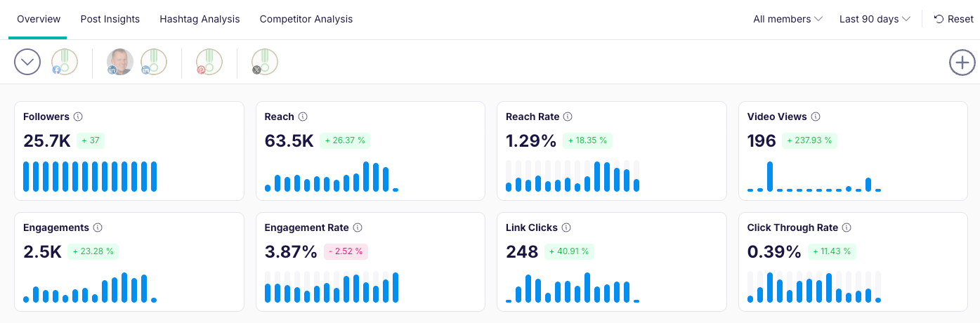
Task: Open the Last 90 days date dropdown
Action: (875, 19)
